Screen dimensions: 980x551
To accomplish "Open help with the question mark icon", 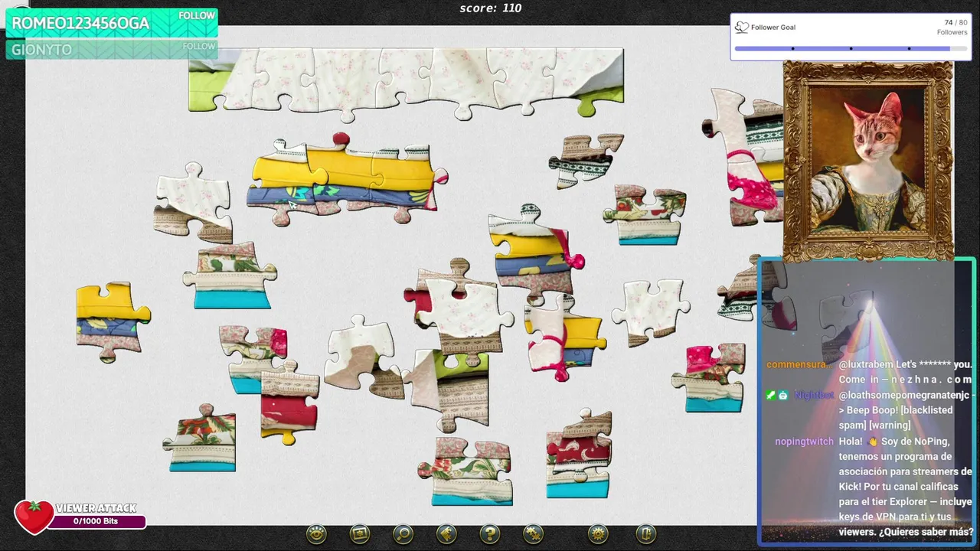I will pyautogui.click(x=490, y=534).
